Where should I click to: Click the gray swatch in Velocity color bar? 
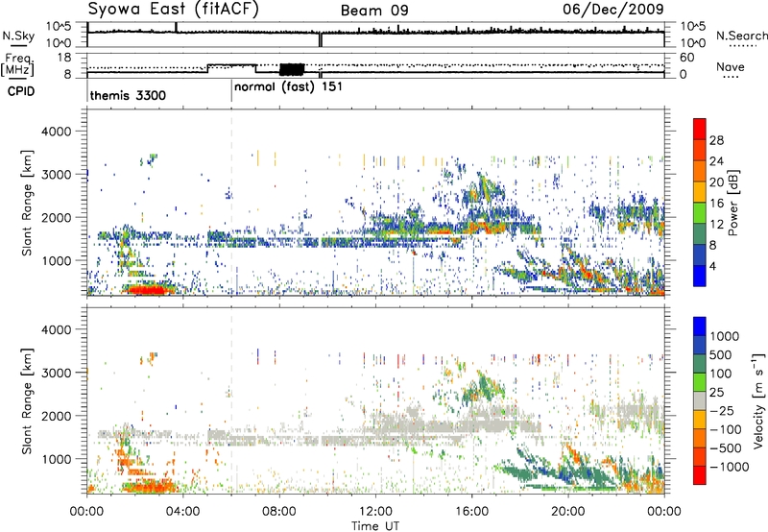tap(700, 400)
